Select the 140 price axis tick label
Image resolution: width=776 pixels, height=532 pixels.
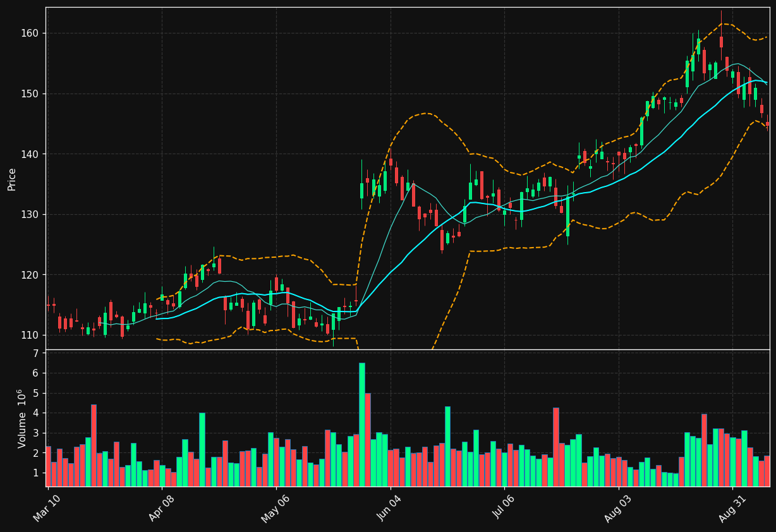point(31,154)
